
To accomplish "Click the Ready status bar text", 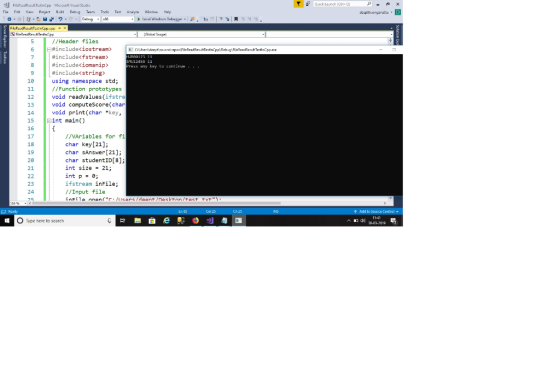I will click(13, 212).
